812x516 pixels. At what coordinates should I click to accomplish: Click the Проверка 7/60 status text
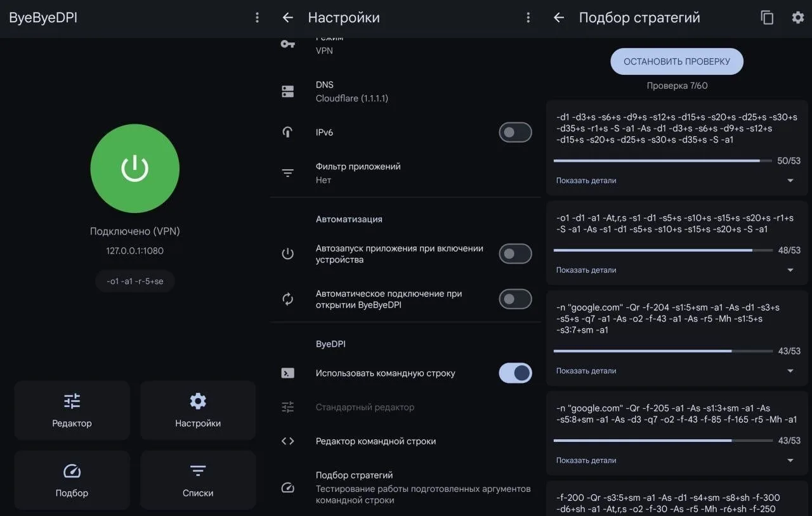point(677,86)
